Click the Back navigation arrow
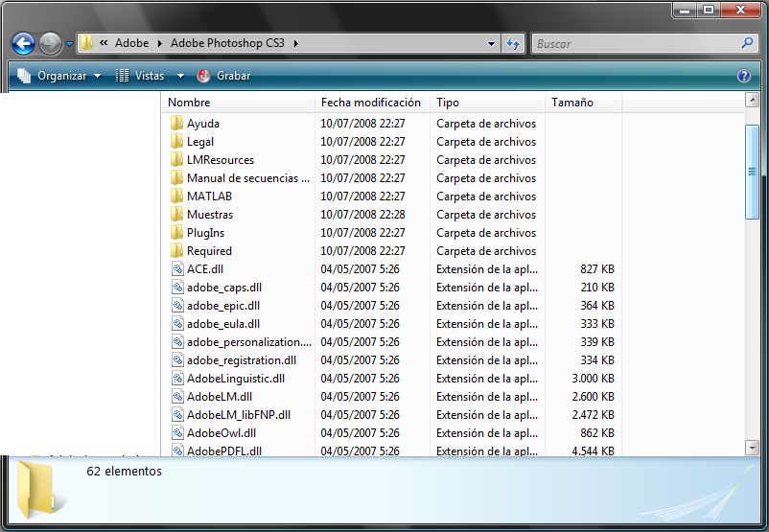Viewport: 769px width, 532px height. coord(23,44)
